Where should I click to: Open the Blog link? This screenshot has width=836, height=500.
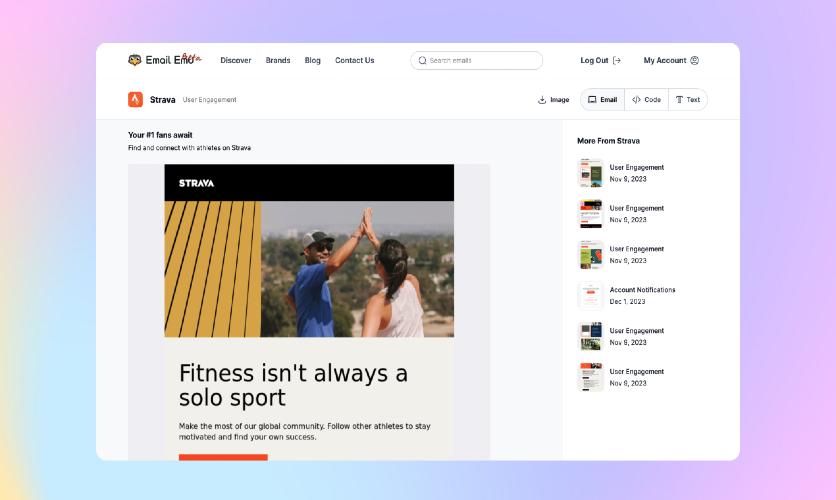click(x=312, y=60)
